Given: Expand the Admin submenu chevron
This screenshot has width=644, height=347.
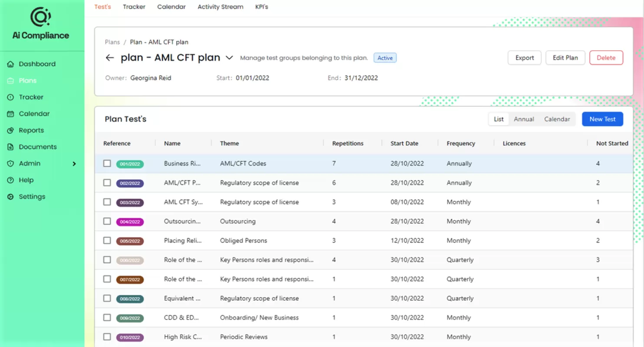Looking at the screenshot, I should (74, 164).
